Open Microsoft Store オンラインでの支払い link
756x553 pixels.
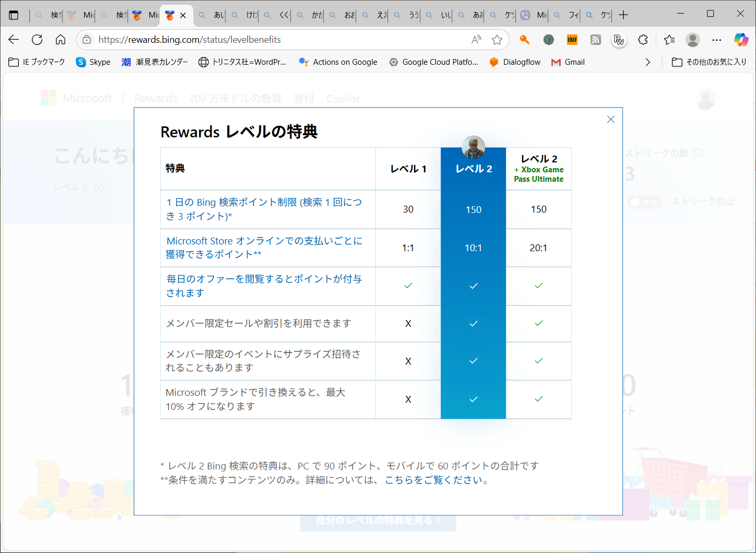[x=264, y=248]
